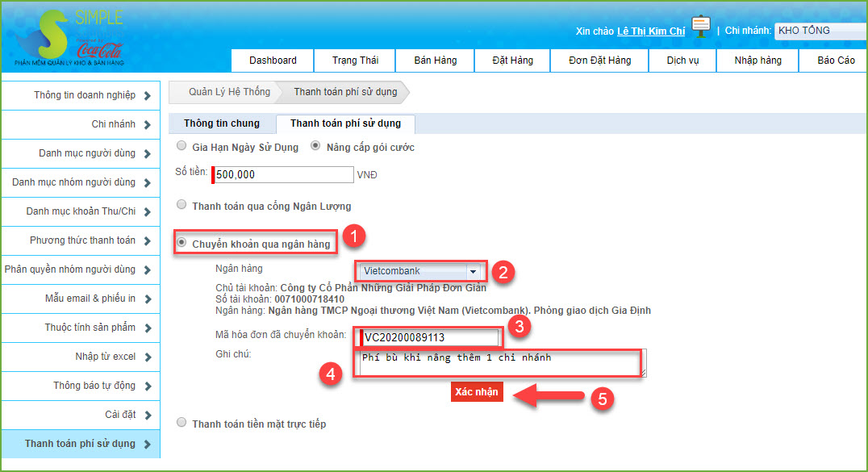Click arrow icon next to Chi nhánh
The width and height of the screenshot is (868, 472).
(147, 125)
